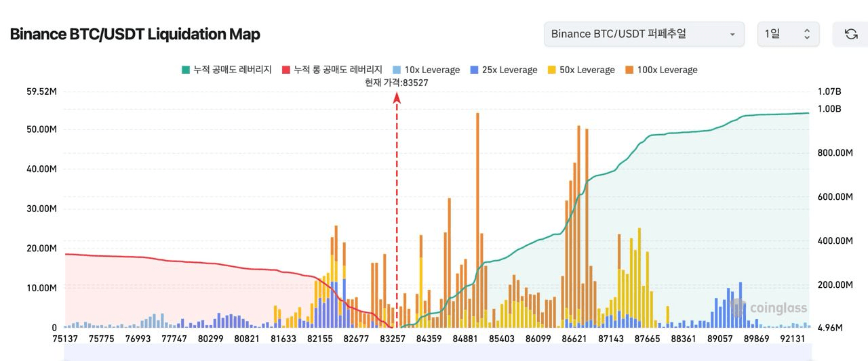This screenshot has height=361, width=868.
Task: Click the orange 100x Leverage color swatch
Action: (629, 70)
